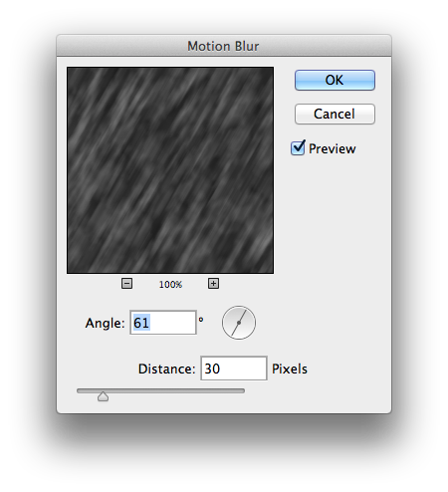Click the 100% zoom level label
Screen dimensions: 448x492
170,285
